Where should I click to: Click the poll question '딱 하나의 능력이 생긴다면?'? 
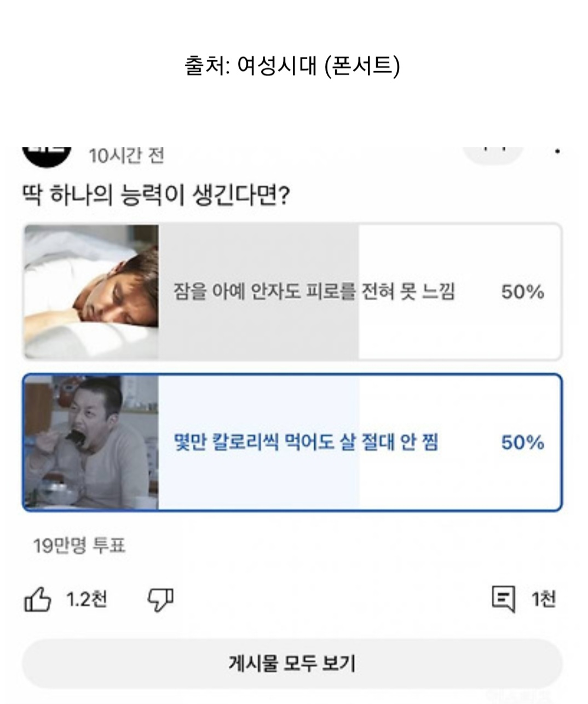[x=155, y=196]
